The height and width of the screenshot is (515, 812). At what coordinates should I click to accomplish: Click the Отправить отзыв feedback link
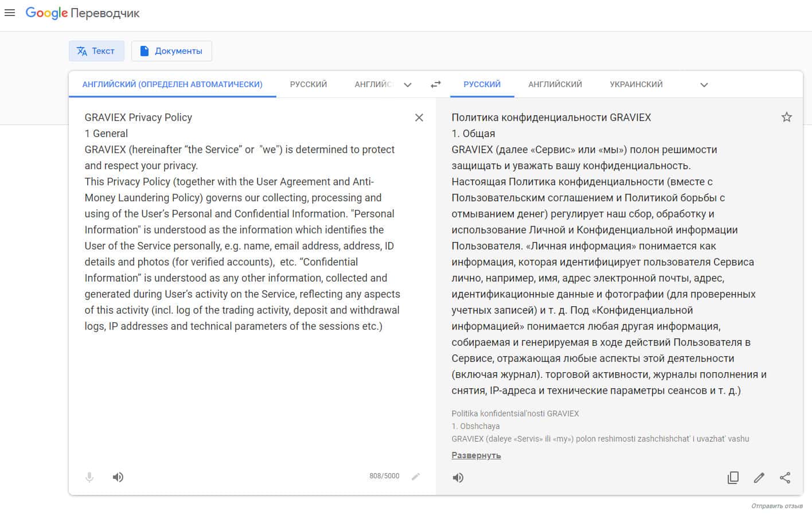pyautogui.click(x=777, y=506)
